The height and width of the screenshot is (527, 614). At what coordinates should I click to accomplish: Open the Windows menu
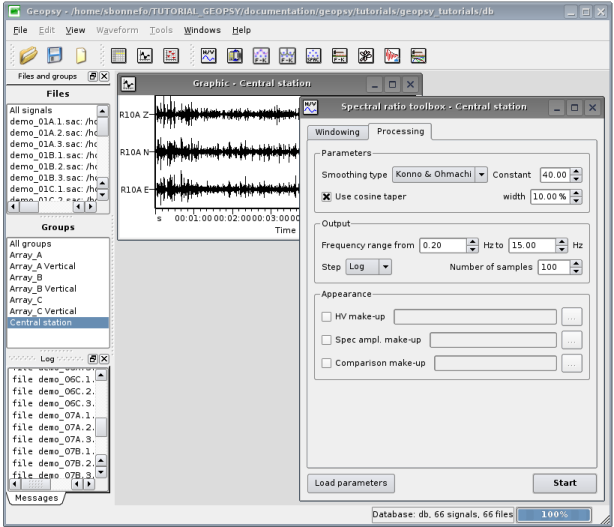(202, 30)
